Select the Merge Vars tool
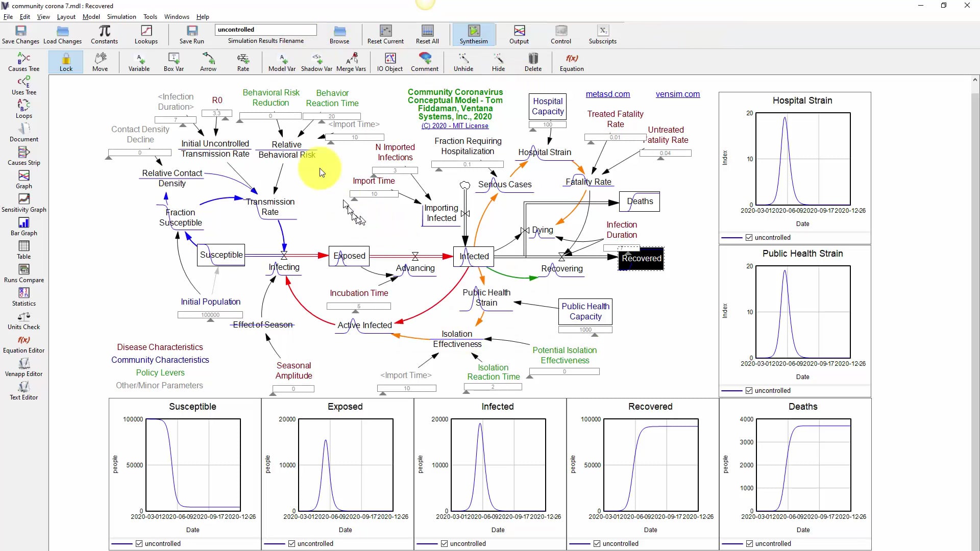Viewport: 980px width, 551px height. pyautogui.click(x=352, y=62)
